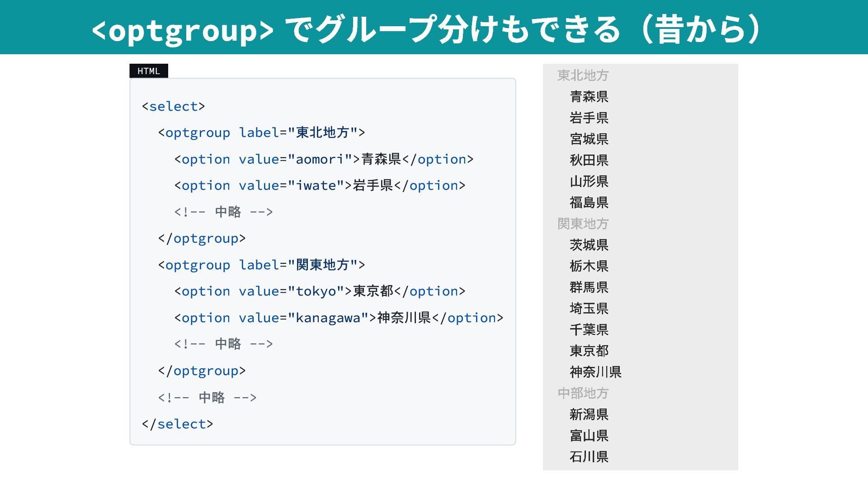This screenshot has height=488, width=868.
Task: Pick 神奈川県 in the option list
Action: pyautogui.click(x=595, y=372)
